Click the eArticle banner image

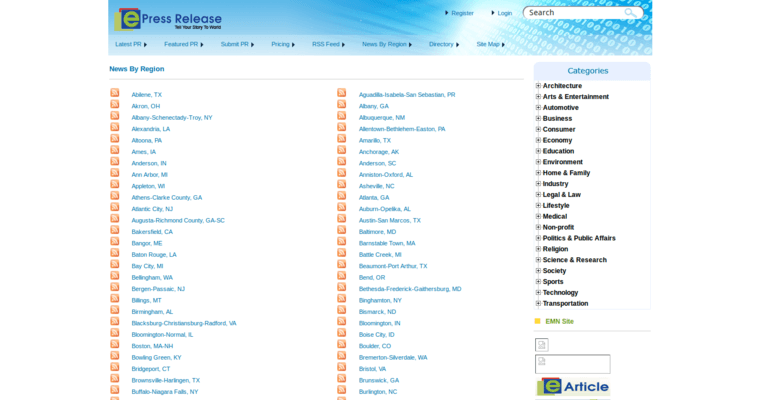coord(573,387)
